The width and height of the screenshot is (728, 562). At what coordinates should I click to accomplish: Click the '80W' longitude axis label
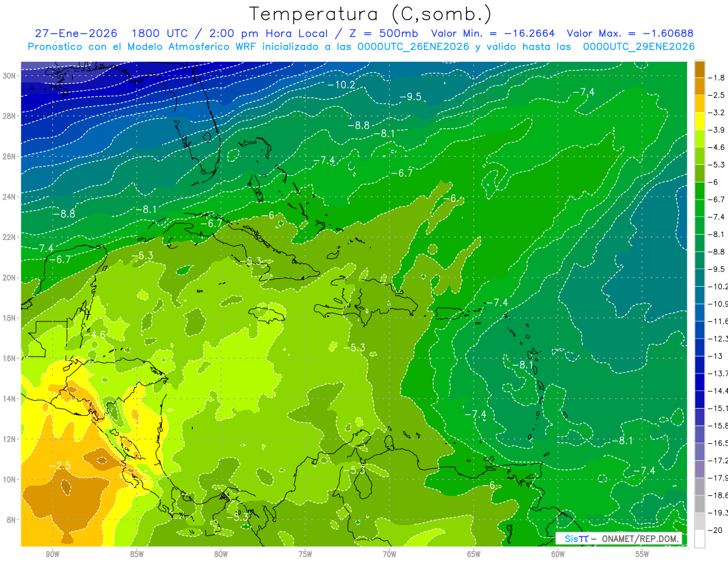click(221, 554)
